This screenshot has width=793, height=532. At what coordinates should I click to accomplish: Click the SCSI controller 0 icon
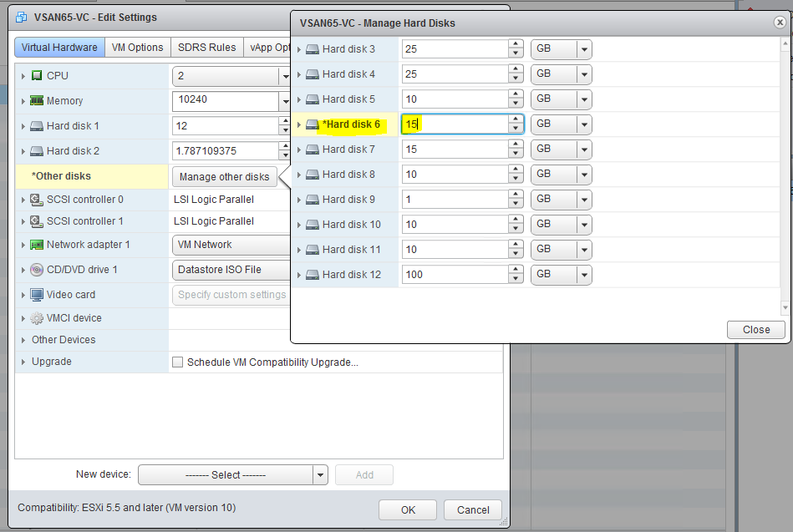click(x=37, y=200)
